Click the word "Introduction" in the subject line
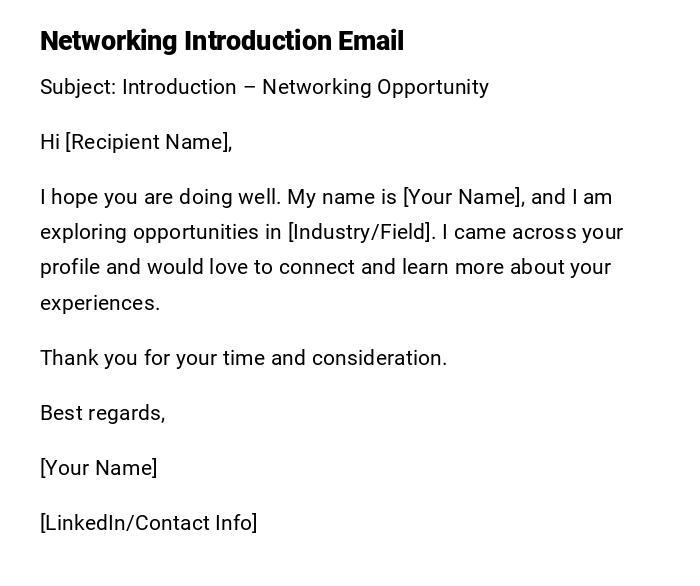The width and height of the screenshot is (700, 586). tap(179, 87)
